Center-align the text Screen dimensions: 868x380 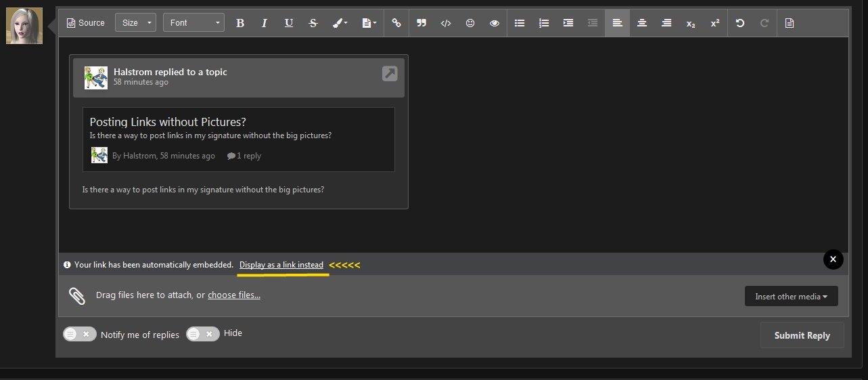[x=642, y=23]
